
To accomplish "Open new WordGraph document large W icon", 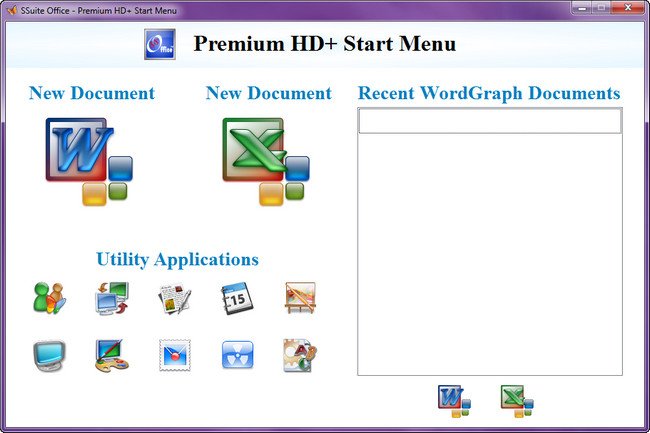I will click(x=89, y=162).
